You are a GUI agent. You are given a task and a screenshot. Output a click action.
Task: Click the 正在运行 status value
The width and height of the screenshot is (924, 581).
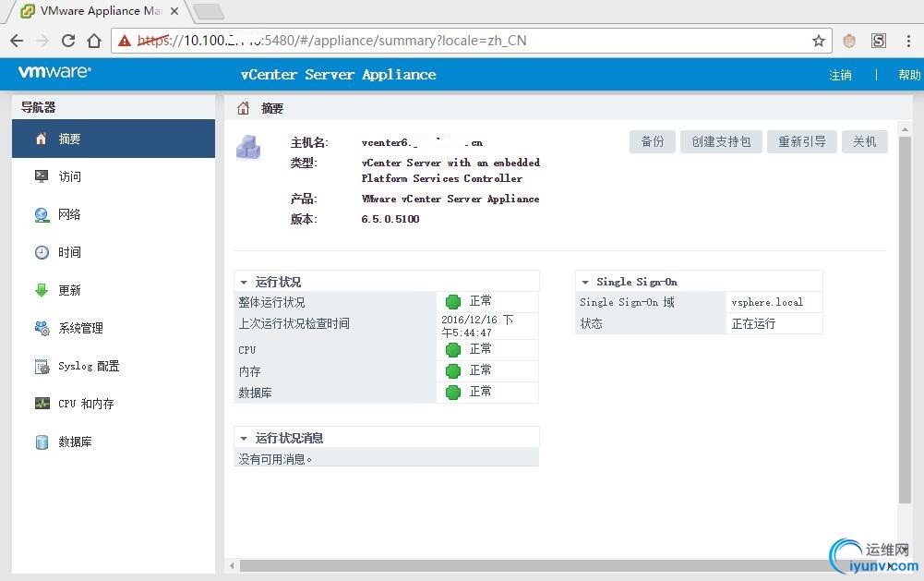(753, 324)
